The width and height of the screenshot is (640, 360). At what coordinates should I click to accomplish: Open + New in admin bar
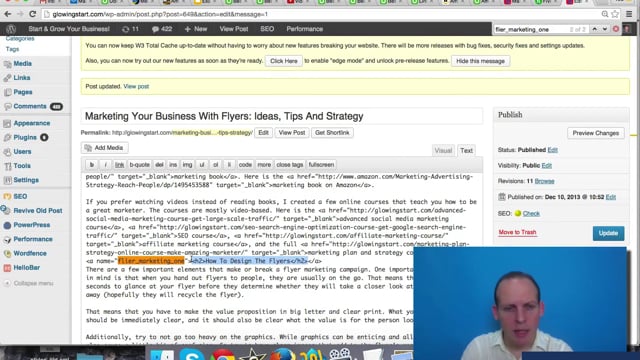[196, 29]
